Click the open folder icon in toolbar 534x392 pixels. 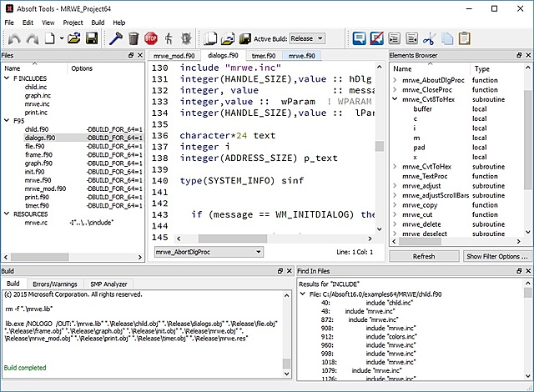[73, 38]
